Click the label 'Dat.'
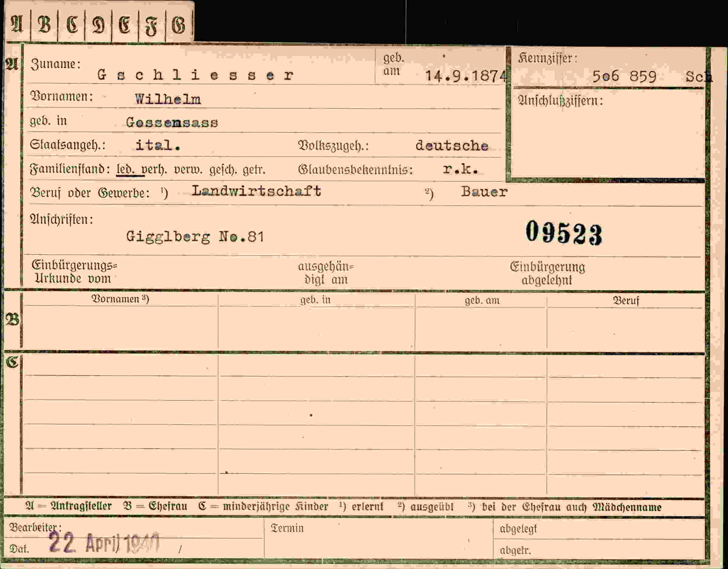The image size is (728, 569). click(x=19, y=549)
